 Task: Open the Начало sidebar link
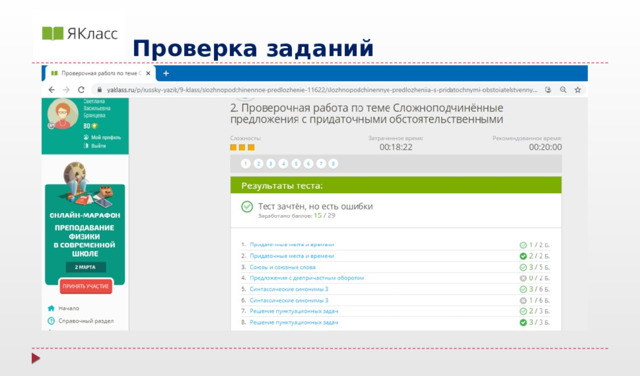pyautogui.click(x=69, y=308)
